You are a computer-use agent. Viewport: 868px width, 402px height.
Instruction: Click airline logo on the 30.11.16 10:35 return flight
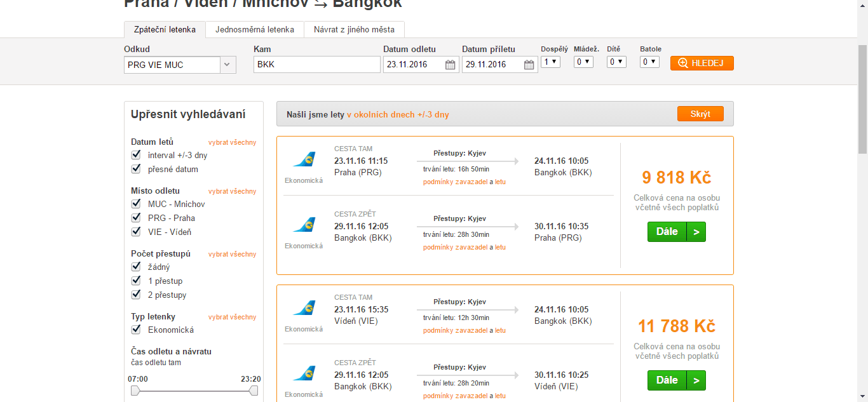(x=304, y=225)
